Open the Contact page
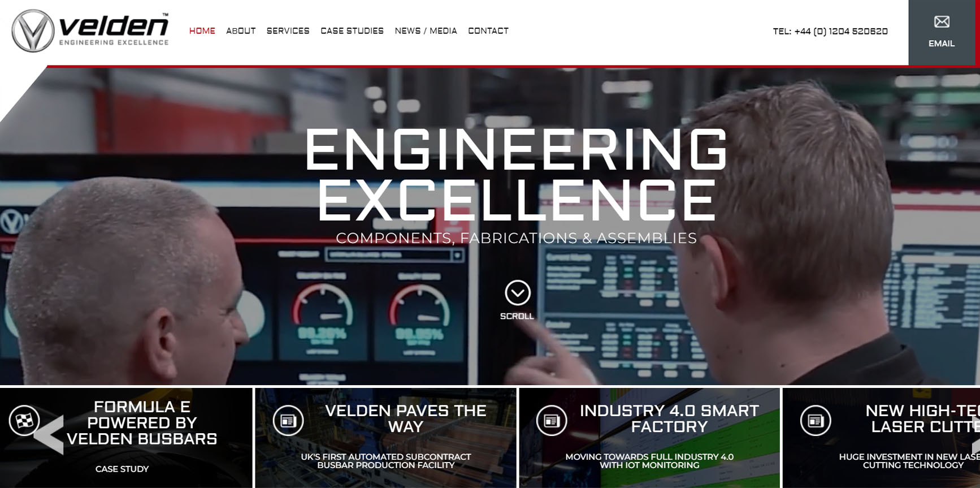Viewport: 980px width, 488px height. tap(488, 31)
